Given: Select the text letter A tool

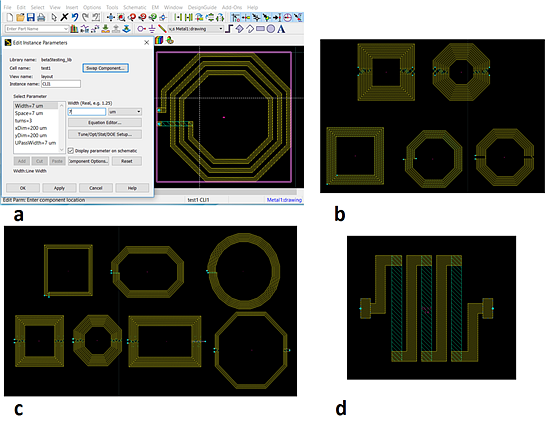Looking at the screenshot, I should click(x=281, y=29).
